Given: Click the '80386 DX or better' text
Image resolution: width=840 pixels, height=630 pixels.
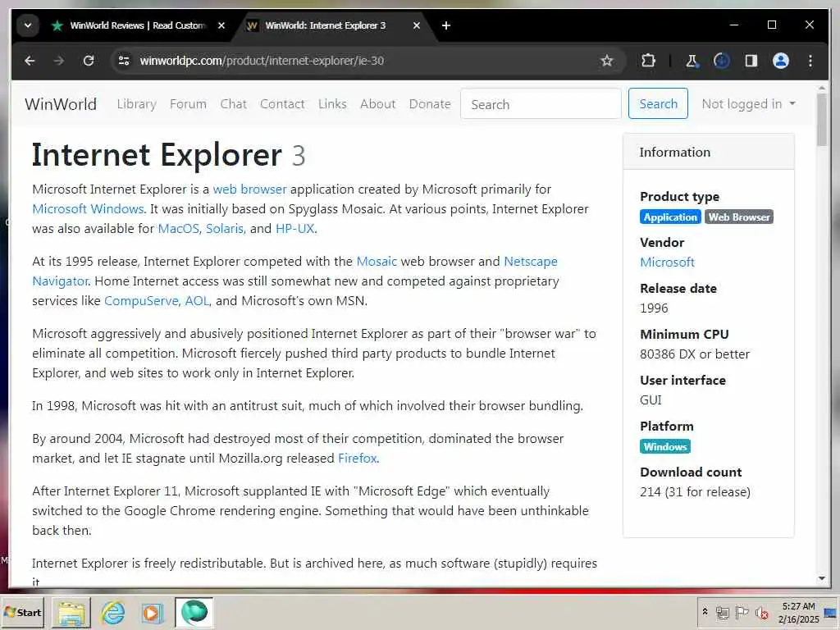Looking at the screenshot, I should pos(694,354).
